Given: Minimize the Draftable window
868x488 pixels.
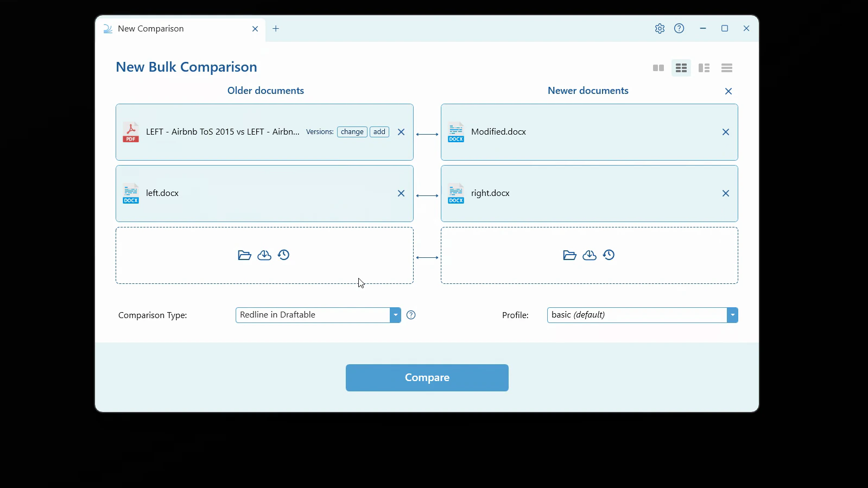Looking at the screenshot, I should pyautogui.click(x=703, y=29).
